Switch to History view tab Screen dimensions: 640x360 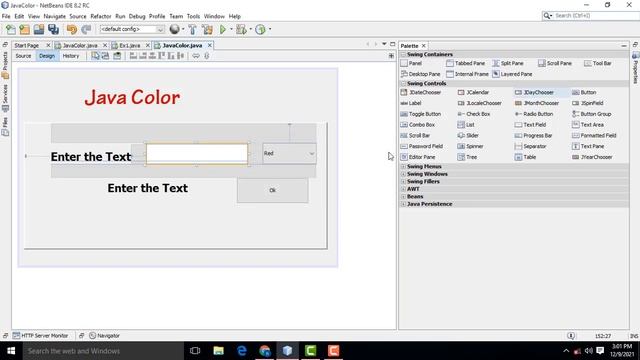(71, 56)
